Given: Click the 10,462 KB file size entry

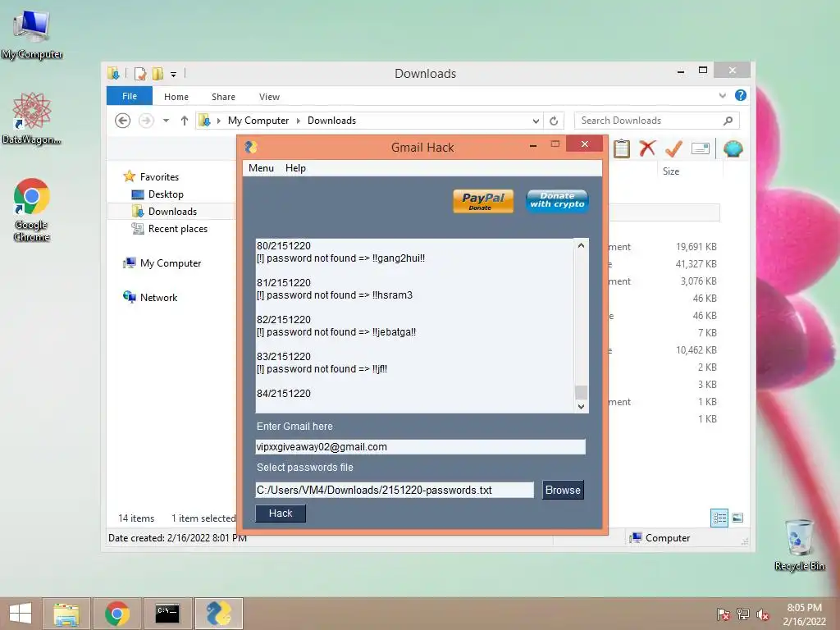Looking at the screenshot, I should tap(696, 349).
